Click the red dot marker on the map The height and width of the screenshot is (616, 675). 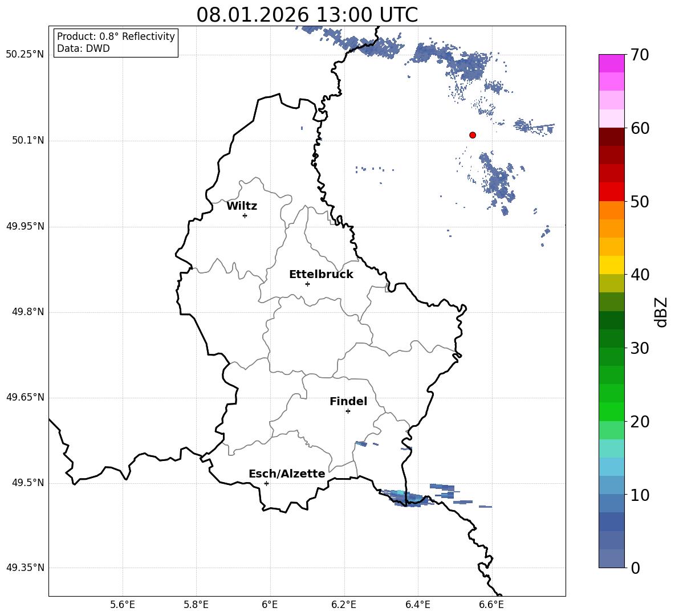tap(473, 135)
